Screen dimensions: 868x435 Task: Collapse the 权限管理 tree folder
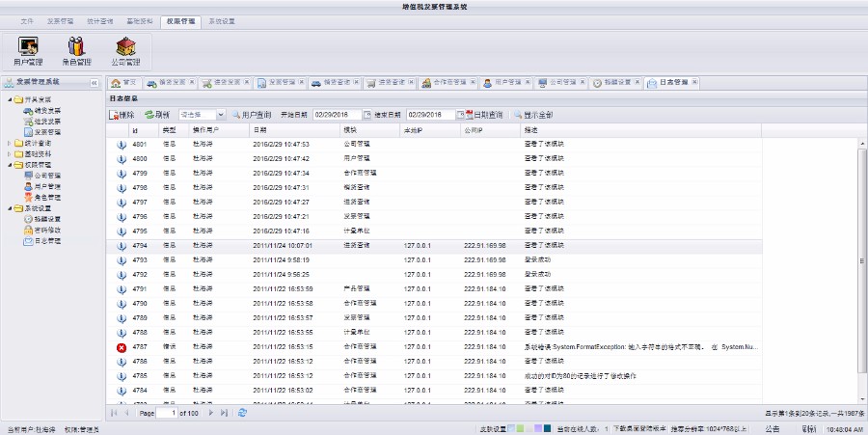pyautogui.click(x=11, y=165)
